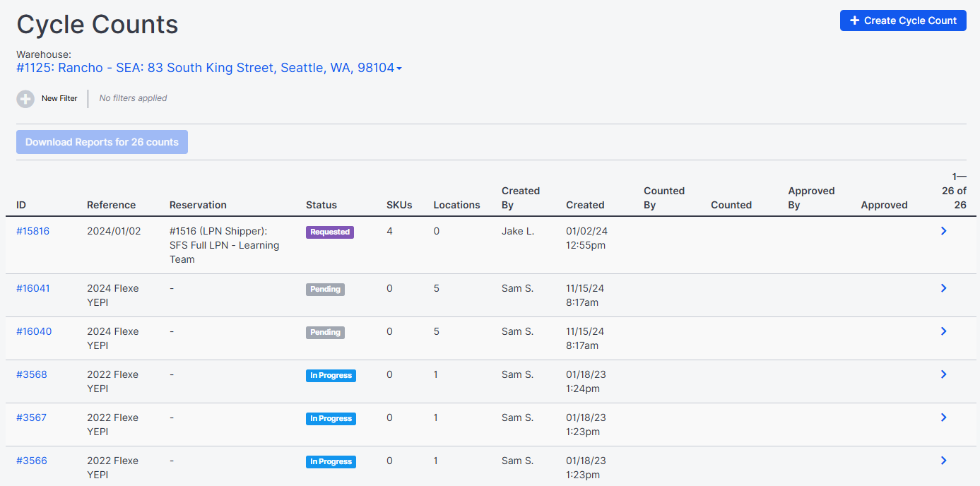
Task: Click the SKUs column header
Action: [399, 205]
